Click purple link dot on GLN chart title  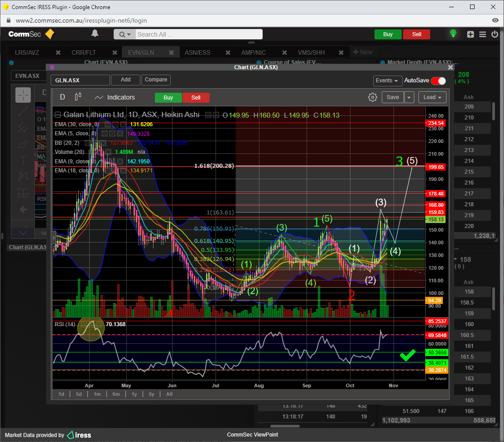coord(52,67)
